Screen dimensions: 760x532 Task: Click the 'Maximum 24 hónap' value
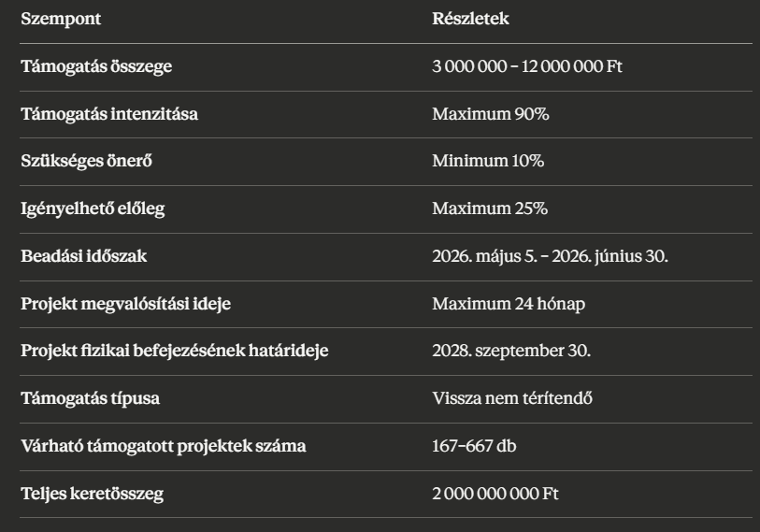[x=509, y=304]
